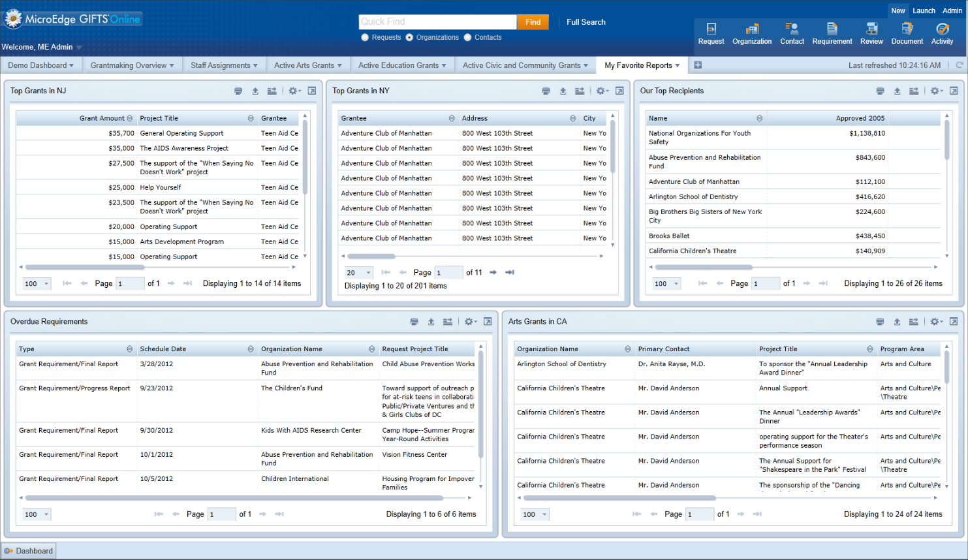This screenshot has width=968, height=560.
Task: Print the Top Grants in NJ panel
Action: tap(238, 91)
